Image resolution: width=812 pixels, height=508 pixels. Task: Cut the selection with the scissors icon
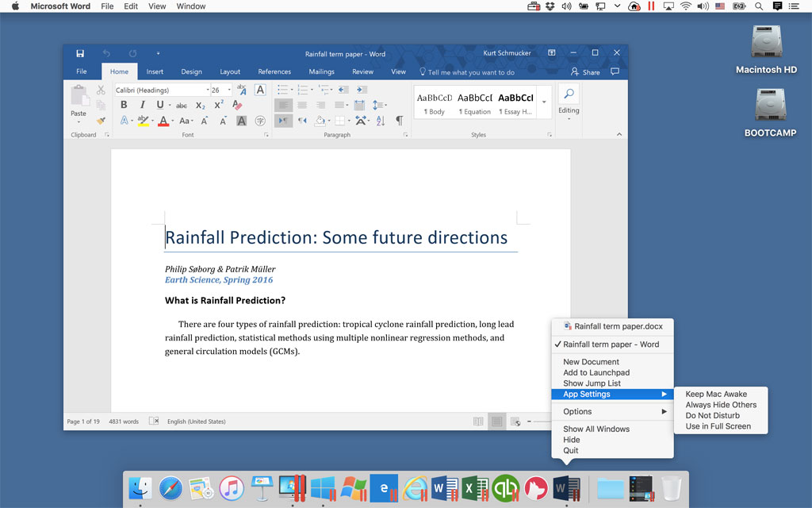[101, 90]
